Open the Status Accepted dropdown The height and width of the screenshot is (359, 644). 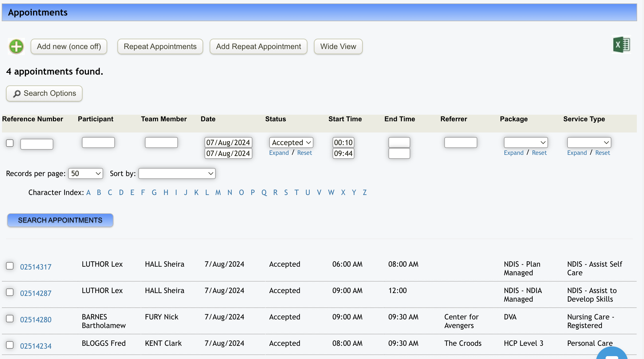pos(291,143)
